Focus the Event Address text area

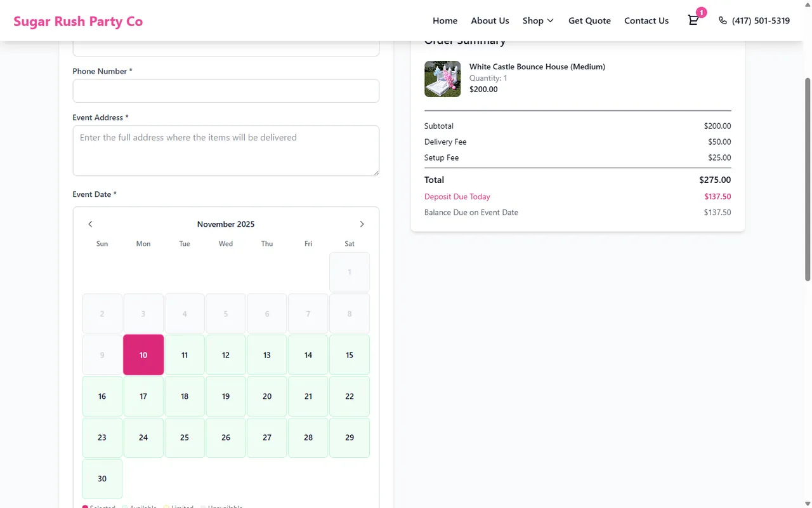coord(226,150)
